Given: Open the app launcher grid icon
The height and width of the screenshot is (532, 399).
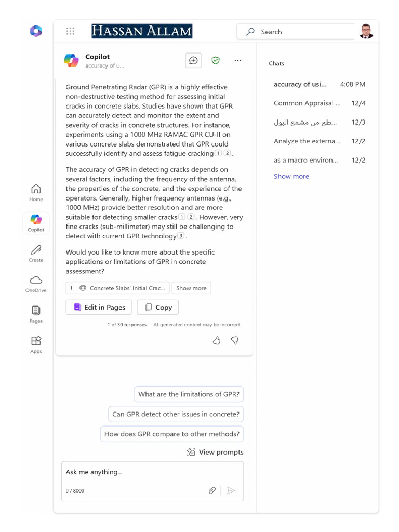Looking at the screenshot, I should pyautogui.click(x=70, y=31).
